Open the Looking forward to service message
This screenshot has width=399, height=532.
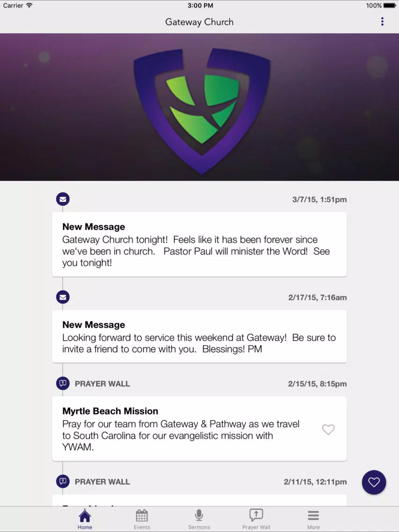pos(199,336)
